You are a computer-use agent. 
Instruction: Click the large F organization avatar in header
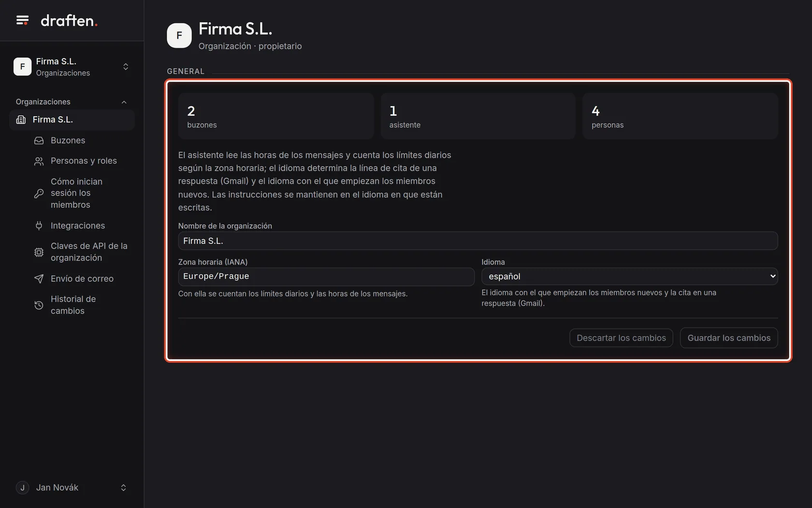pyautogui.click(x=179, y=35)
